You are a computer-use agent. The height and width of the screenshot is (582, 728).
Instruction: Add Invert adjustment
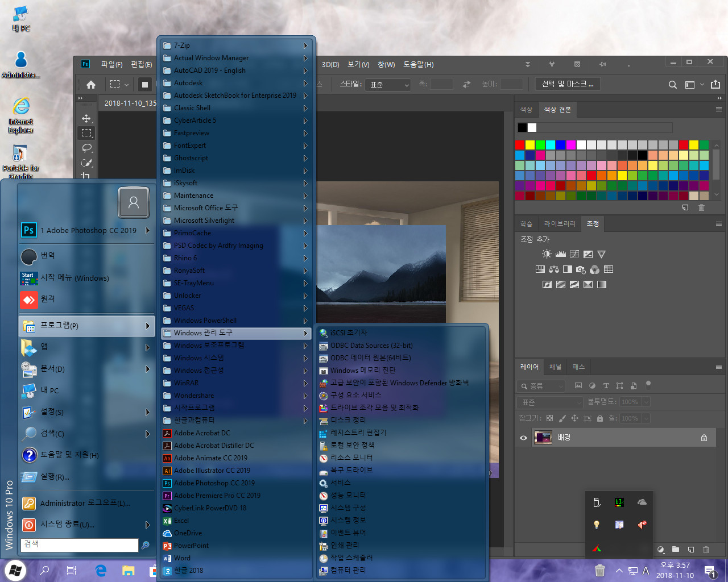click(x=547, y=284)
